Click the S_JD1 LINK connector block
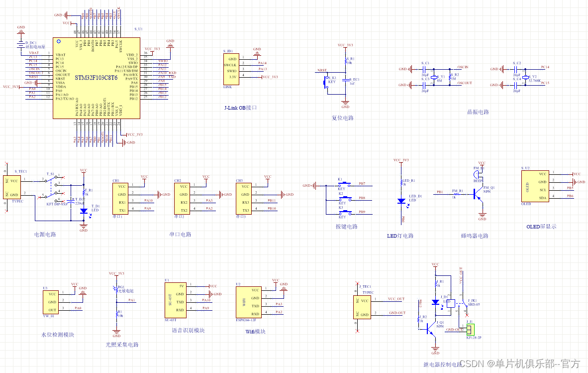Image resolution: width=588 pixels, height=373 pixels. click(231, 69)
